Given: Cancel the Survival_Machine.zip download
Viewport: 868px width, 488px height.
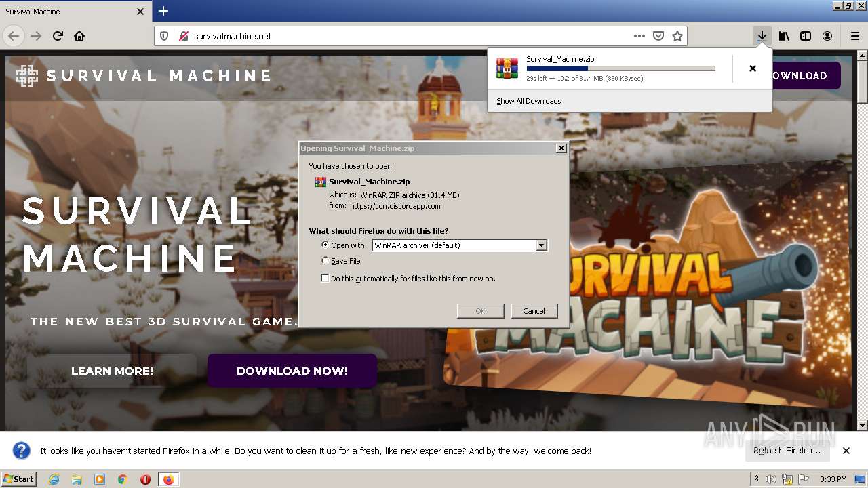Looking at the screenshot, I should (x=753, y=68).
